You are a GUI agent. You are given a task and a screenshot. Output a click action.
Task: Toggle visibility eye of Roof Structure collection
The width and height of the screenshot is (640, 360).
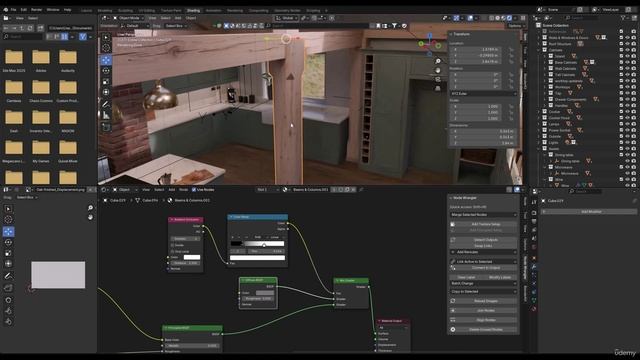click(627, 44)
